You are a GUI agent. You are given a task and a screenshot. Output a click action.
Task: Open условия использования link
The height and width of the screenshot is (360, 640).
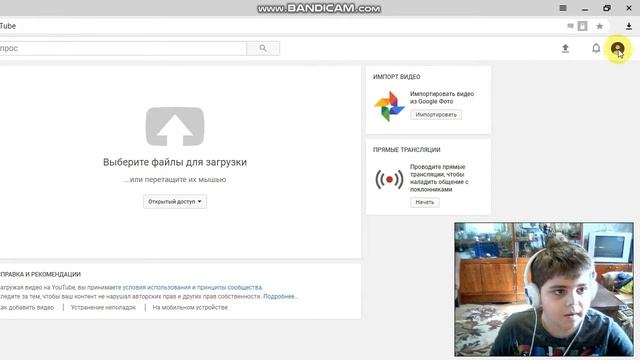157,287
